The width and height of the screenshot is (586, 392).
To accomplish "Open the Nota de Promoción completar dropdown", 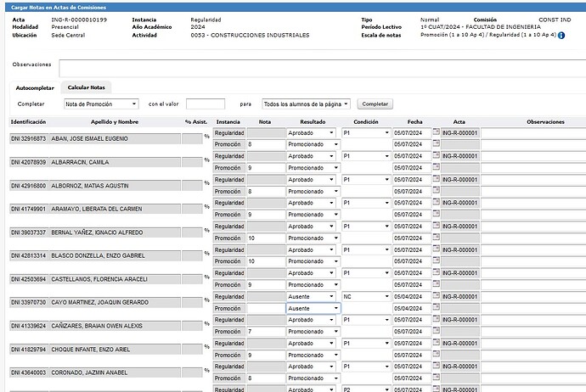I will pos(101,104).
